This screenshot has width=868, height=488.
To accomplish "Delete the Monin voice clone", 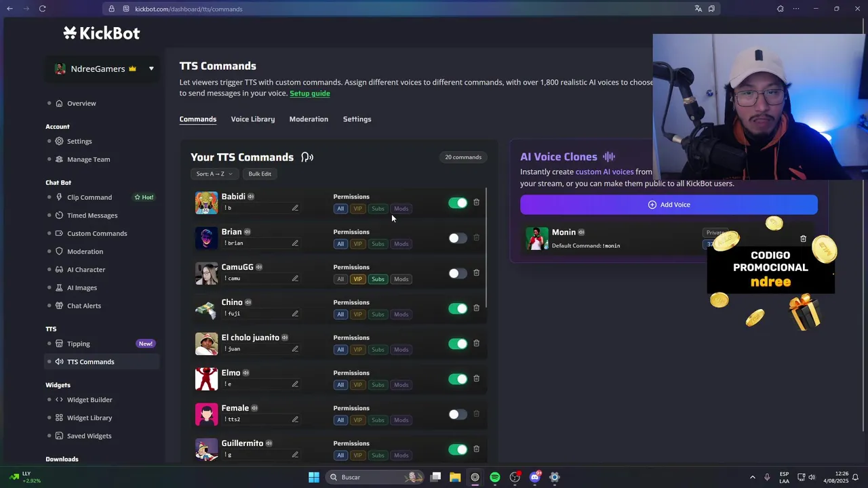I will click(803, 239).
